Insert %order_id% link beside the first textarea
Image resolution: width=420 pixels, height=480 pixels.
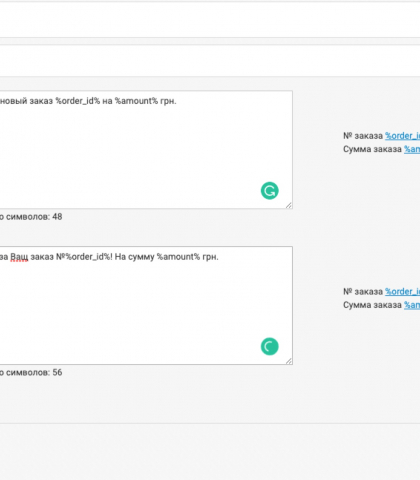402,136
